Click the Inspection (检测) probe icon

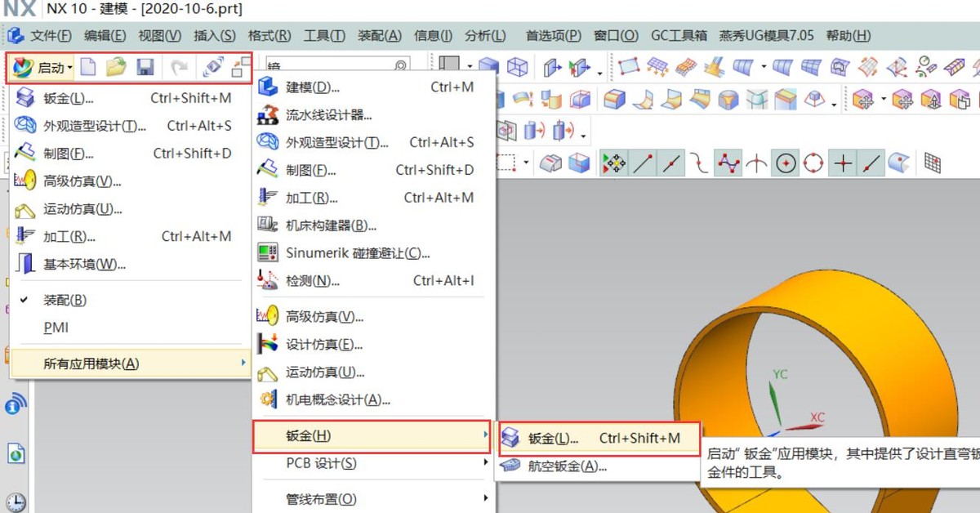point(268,280)
